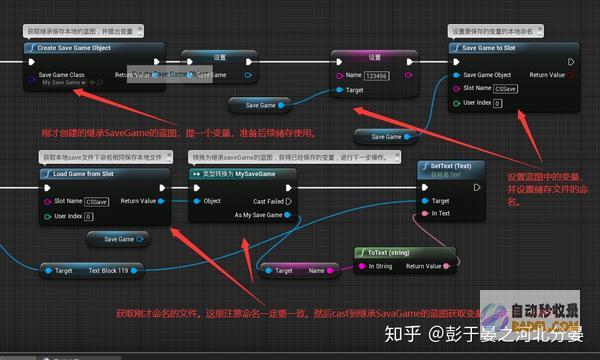Click comment bubble above Save Game to Slot
Viewport: 600px width, 360px height.
[x=496, y=31]
